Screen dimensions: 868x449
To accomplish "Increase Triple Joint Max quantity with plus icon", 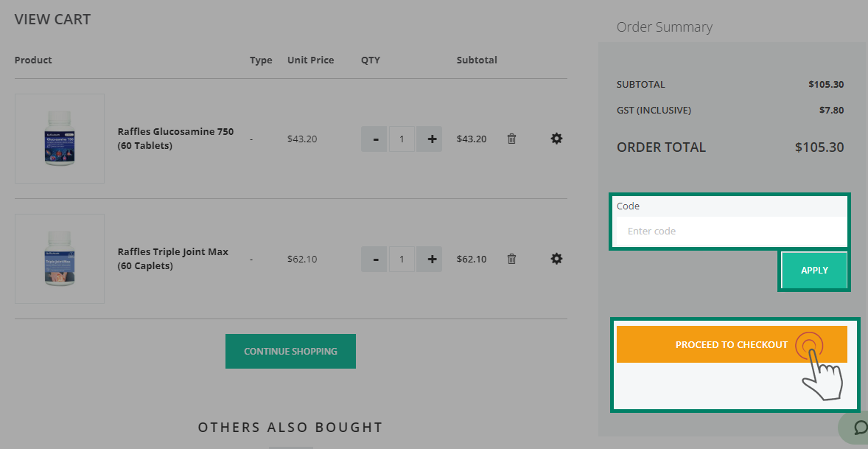I will (429, 259).
